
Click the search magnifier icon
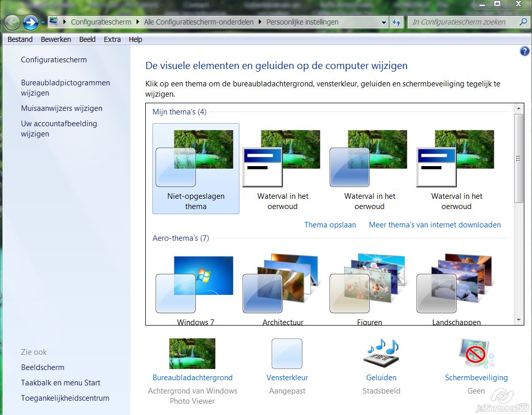click(x=523, y=22)
